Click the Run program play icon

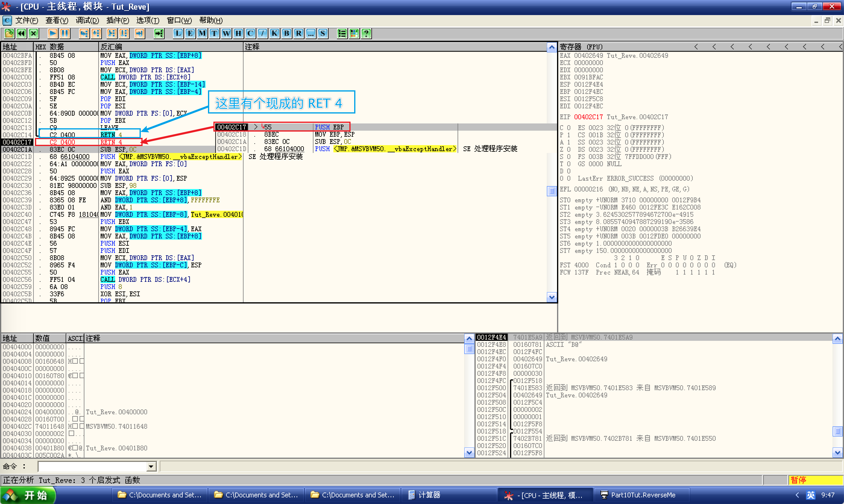point(52,33)
